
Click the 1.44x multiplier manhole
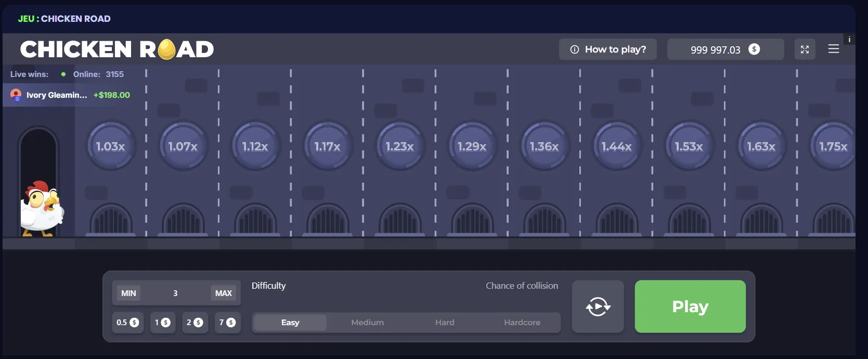pos(616,147)
